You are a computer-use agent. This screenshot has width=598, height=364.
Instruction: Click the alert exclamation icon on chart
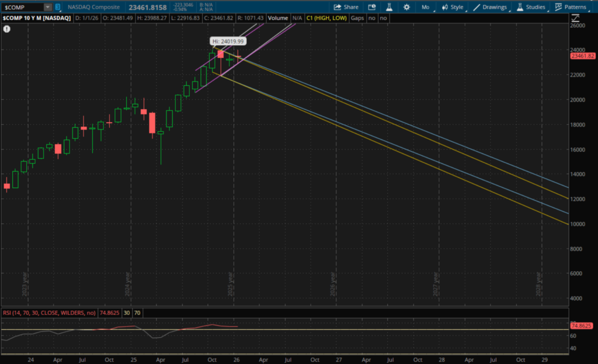click(x=7, y=29)
